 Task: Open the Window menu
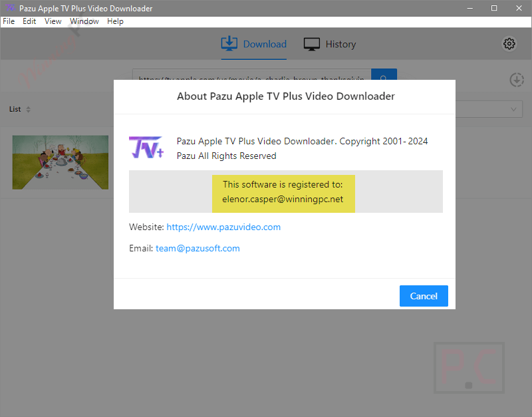tap(84, 21)
